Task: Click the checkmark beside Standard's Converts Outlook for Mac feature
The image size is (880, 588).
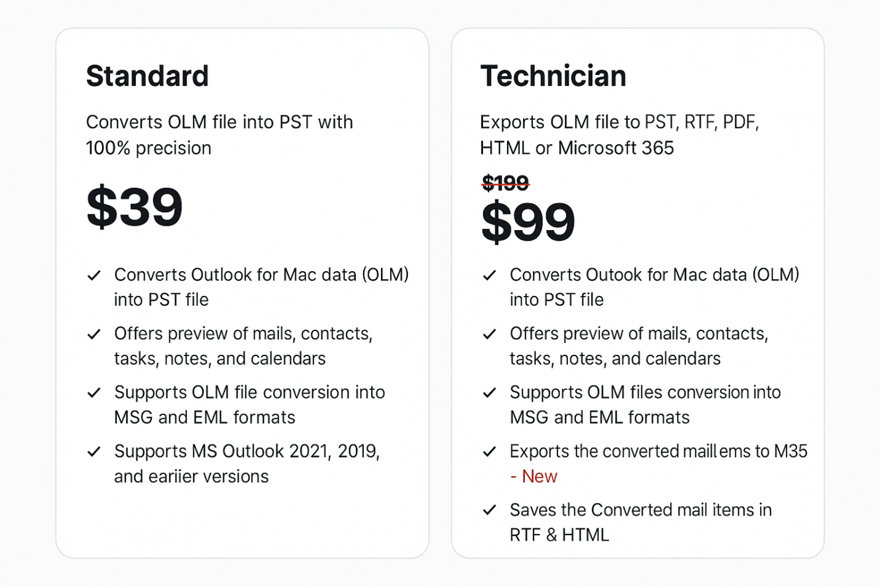Action: click(94, 276)
